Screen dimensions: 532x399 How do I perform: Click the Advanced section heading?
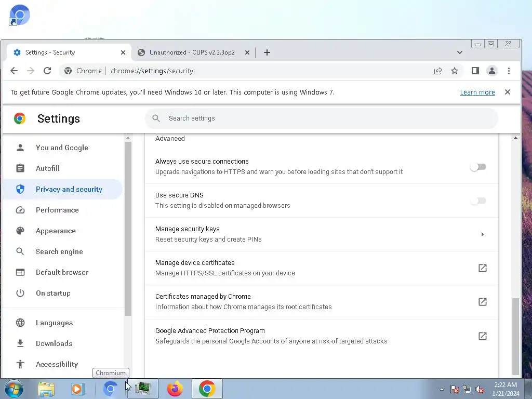tap(170, 138)
